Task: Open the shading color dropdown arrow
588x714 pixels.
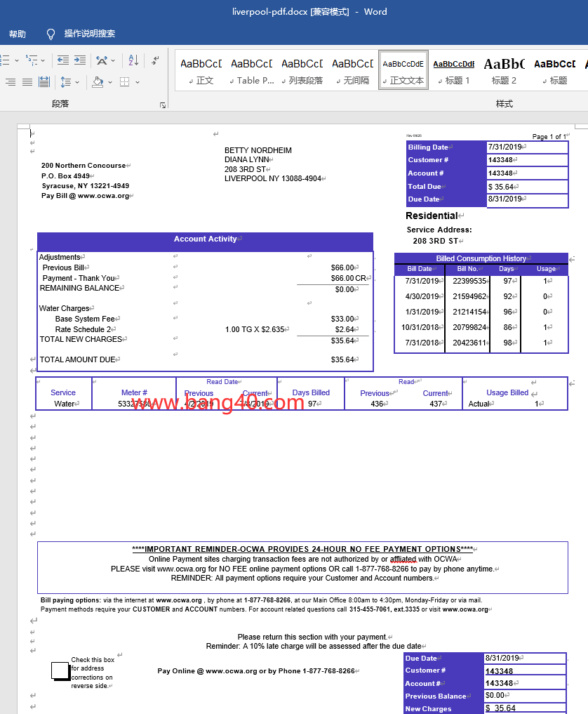Action: pyautogui.click(x=110, y=82)
